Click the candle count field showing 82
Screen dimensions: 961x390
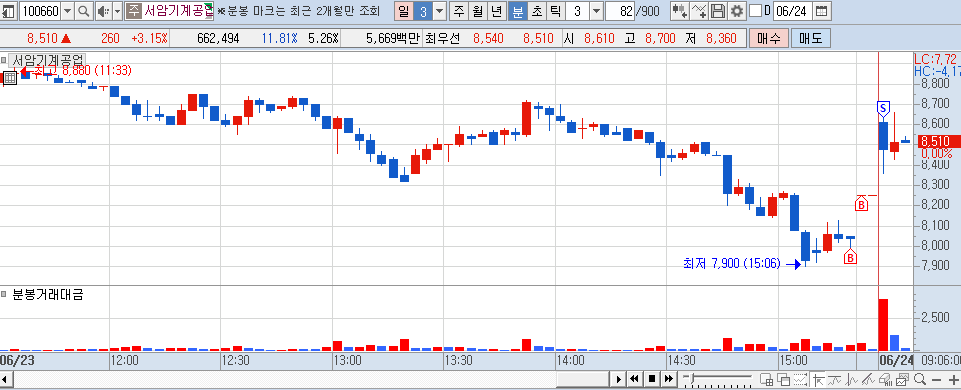point(620,11)
